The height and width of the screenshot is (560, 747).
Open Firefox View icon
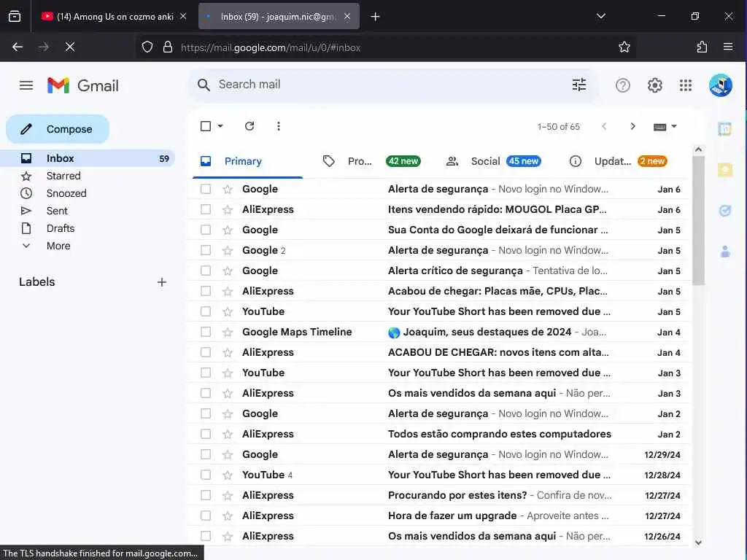[15, 17]
